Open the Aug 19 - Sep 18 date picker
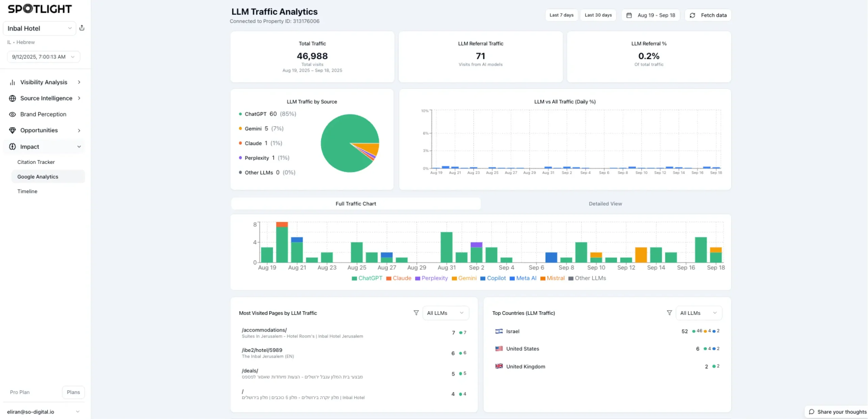Screen dimensions: 868x419 point(651,15)
